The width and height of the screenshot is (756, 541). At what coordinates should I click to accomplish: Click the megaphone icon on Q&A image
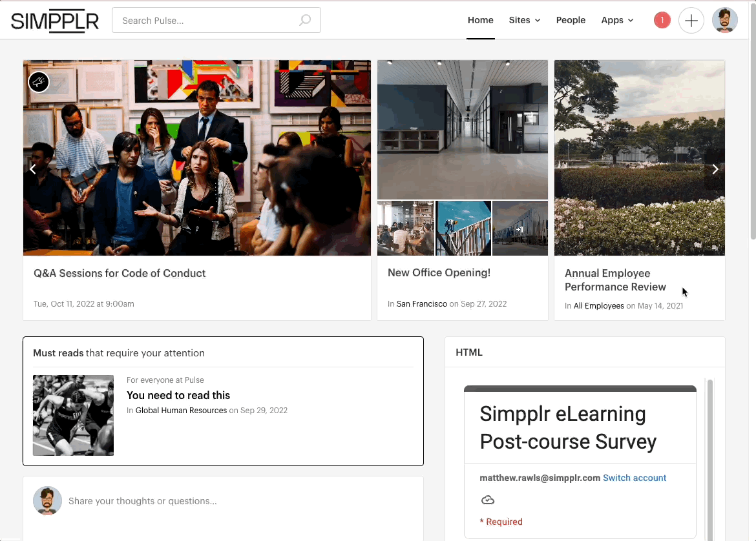(39, 82)
